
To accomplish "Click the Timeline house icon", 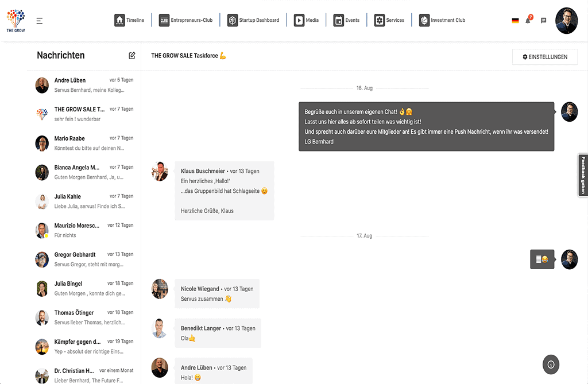I will tap(119, 20).
